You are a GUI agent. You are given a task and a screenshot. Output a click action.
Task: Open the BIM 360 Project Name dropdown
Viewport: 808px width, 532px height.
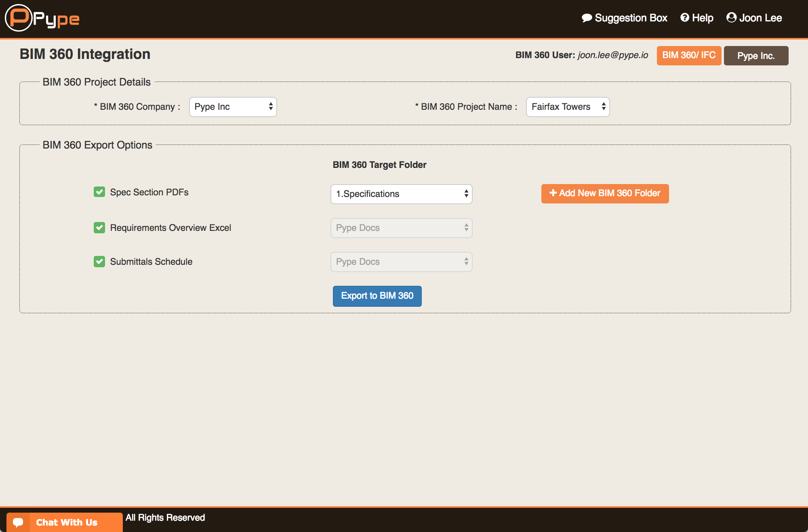(568, 107)
